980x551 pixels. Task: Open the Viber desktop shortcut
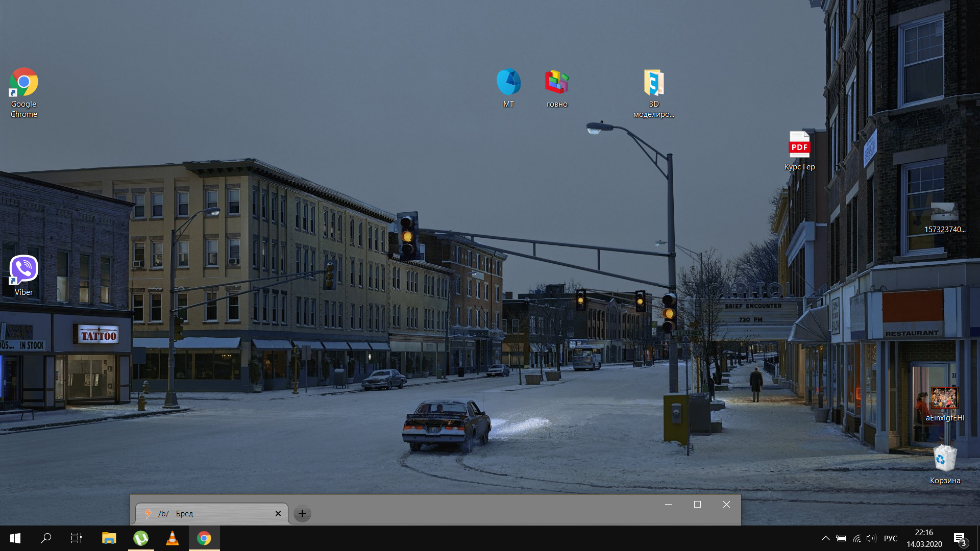click(23, 275)
